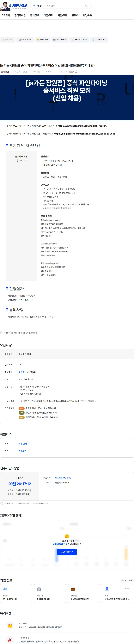Click the 학력무관 education link
The image size is (134, 644).
(x=22, y=451)
